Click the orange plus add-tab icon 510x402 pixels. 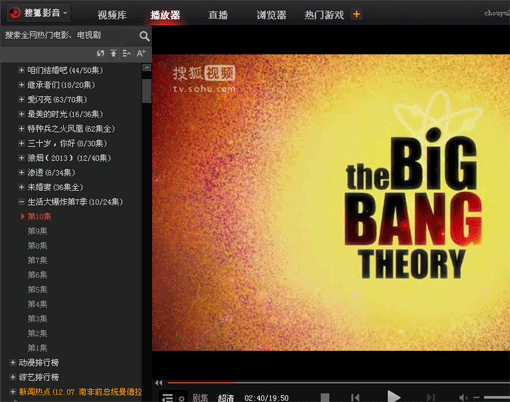coord(356,14)
